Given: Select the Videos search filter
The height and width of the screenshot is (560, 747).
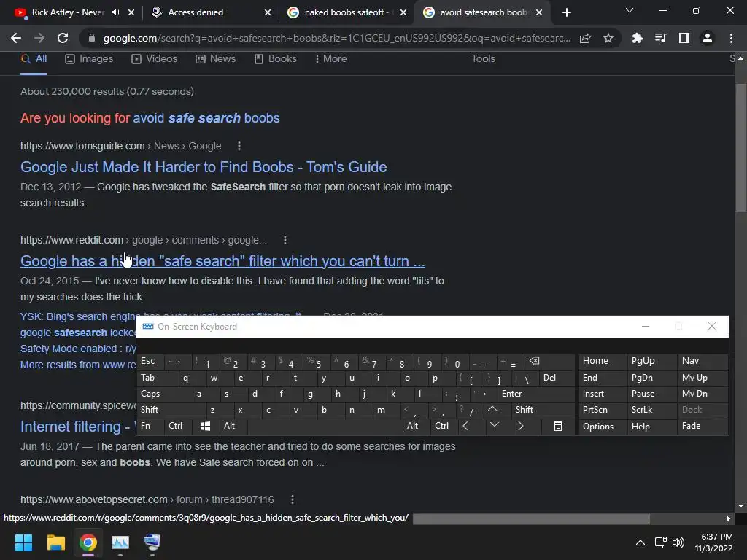Looking at the screenshot, I should [155, 59].
